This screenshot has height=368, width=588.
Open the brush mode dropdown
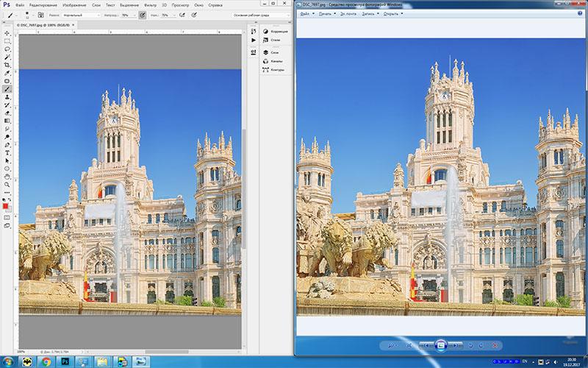(x=82, y=15)
